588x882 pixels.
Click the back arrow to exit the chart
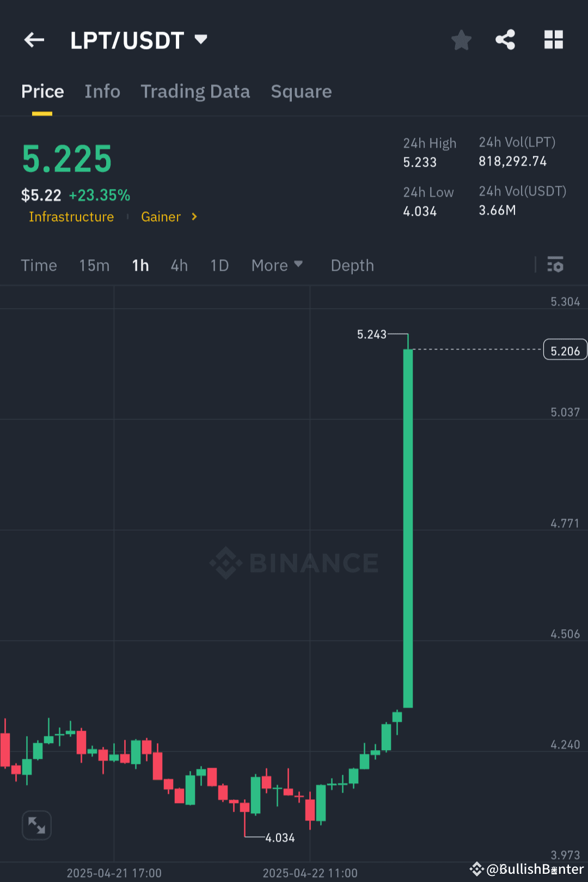click(34, 40)
